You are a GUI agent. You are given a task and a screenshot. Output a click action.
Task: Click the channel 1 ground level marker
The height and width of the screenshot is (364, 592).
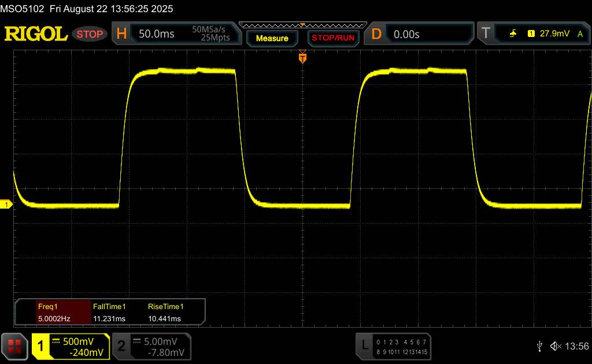tap(7, 205)
